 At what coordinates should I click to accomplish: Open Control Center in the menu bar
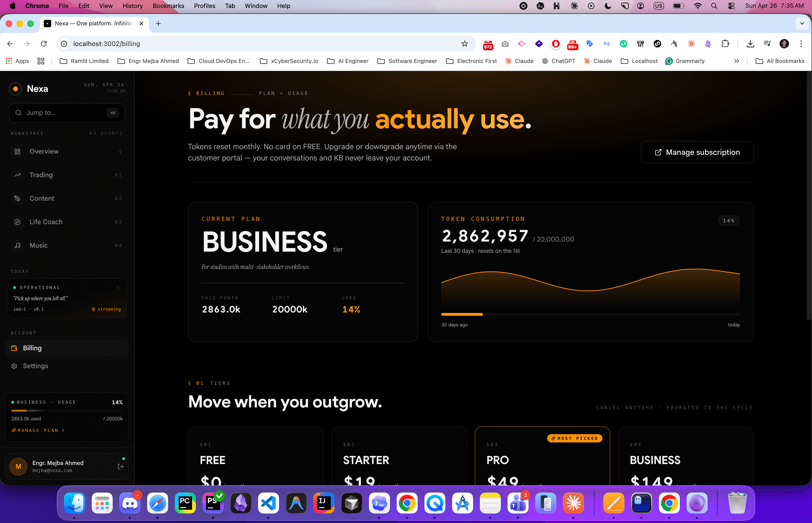731,6
